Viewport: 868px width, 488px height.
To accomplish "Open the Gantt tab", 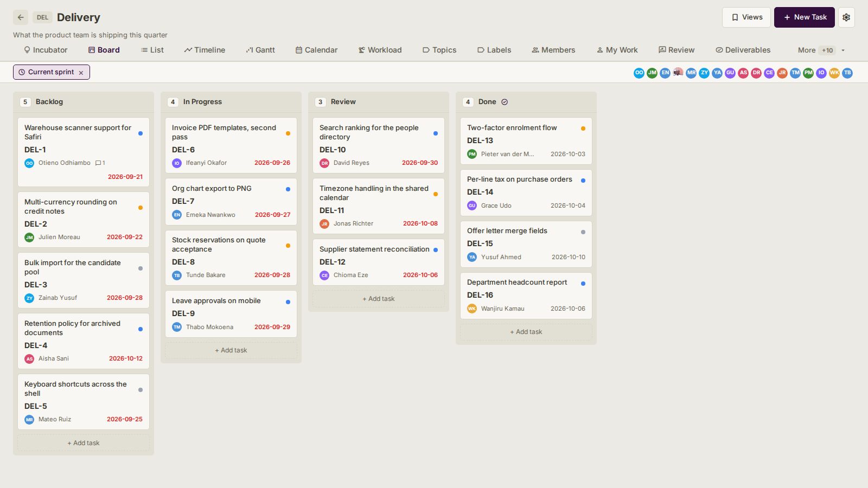I will (x=260, y=50).
